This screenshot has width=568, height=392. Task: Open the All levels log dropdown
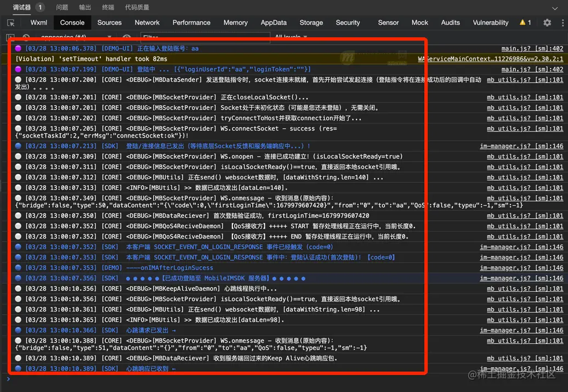coord(291,37)
